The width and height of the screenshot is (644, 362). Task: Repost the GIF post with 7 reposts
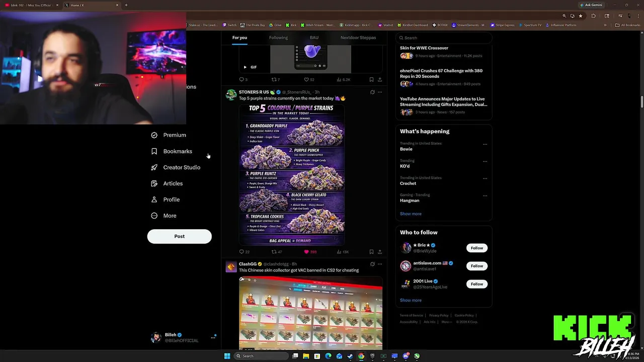point(276,79)
